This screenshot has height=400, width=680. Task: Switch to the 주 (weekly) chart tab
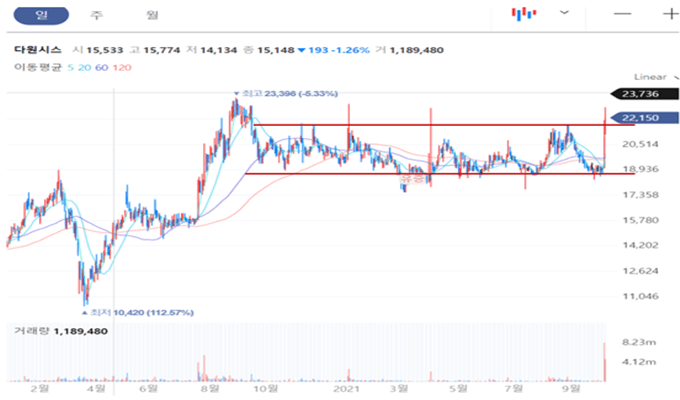coord(96,16)
